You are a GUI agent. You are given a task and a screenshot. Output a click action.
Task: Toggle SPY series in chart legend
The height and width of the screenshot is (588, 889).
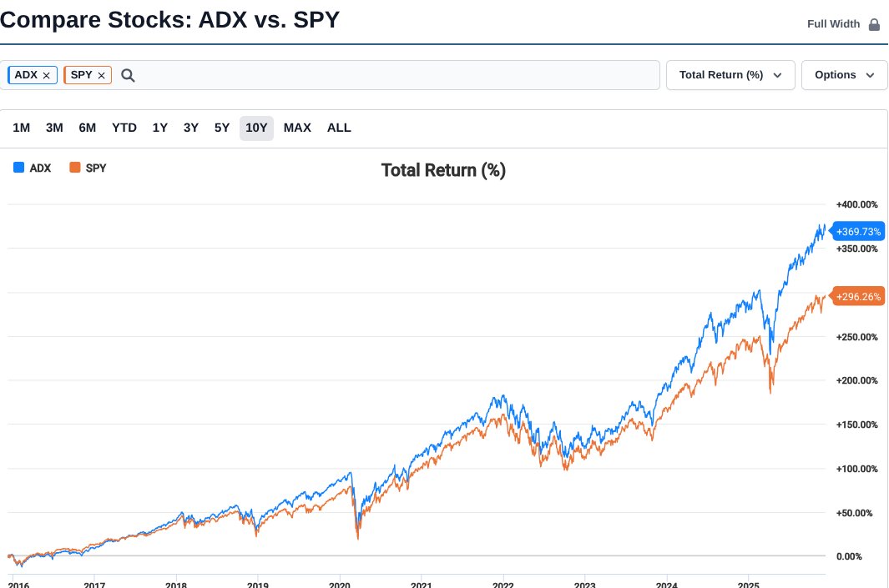point(88,168)
